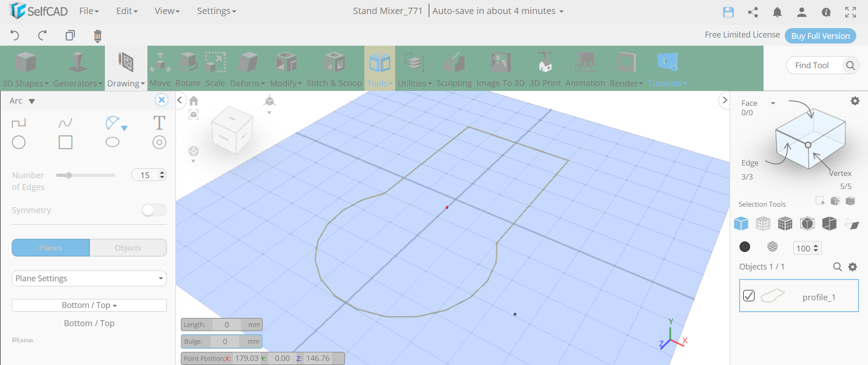Click the search objects magnifier icon
Screen dimensions: 868x365
point(837,267)
